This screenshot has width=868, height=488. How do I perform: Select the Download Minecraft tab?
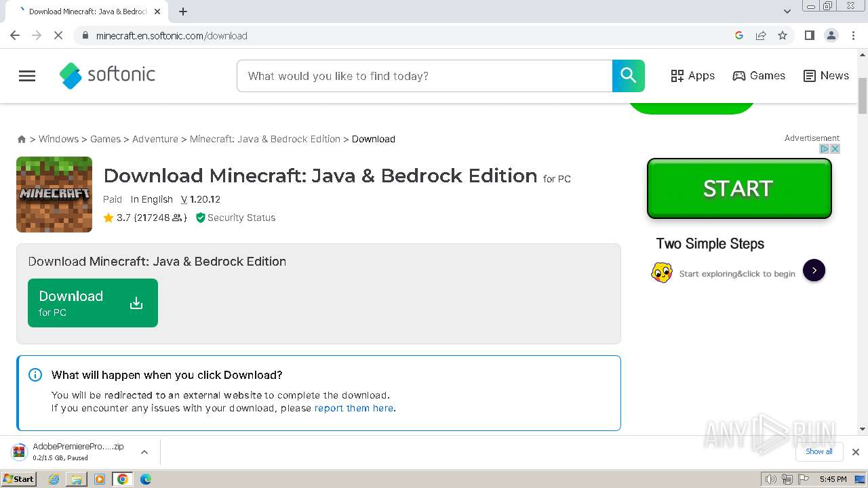(86, 12)
